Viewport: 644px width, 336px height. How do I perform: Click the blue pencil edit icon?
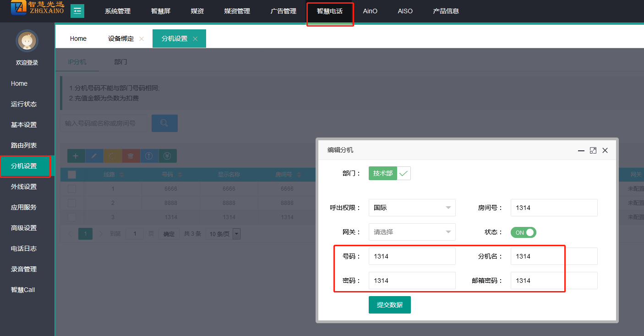[x=94, y=156]
